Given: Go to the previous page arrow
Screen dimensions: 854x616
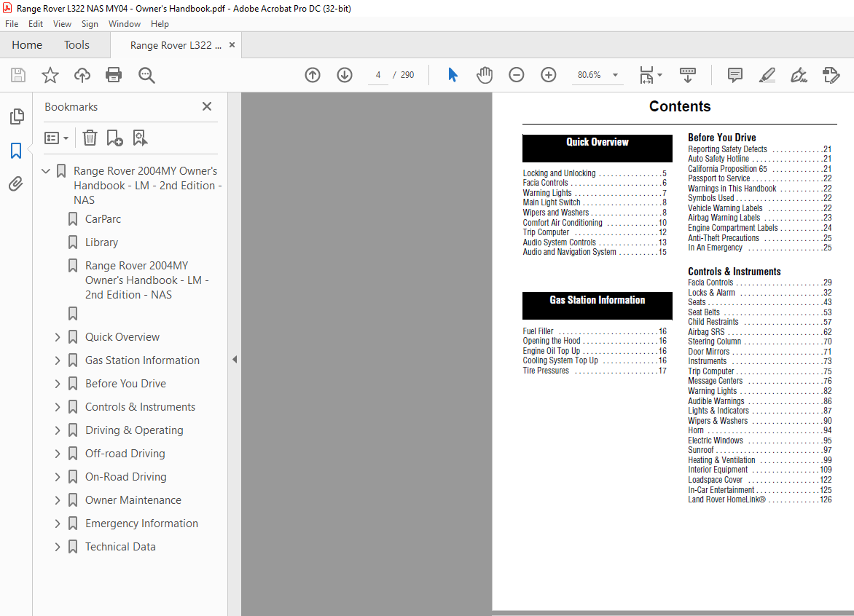Looking at the screenshot, I should pyautogui.click(x=313, y=75).
